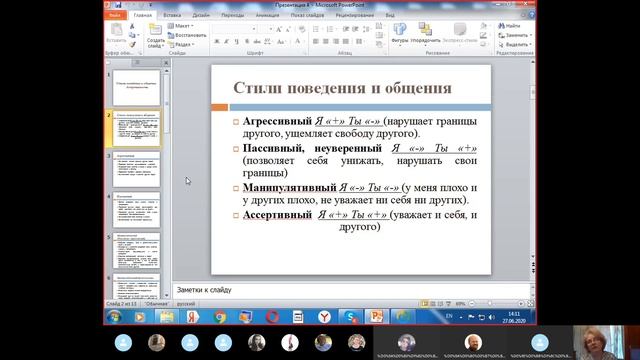
Task: Center text in paragraph group
Action: point(326,42)
